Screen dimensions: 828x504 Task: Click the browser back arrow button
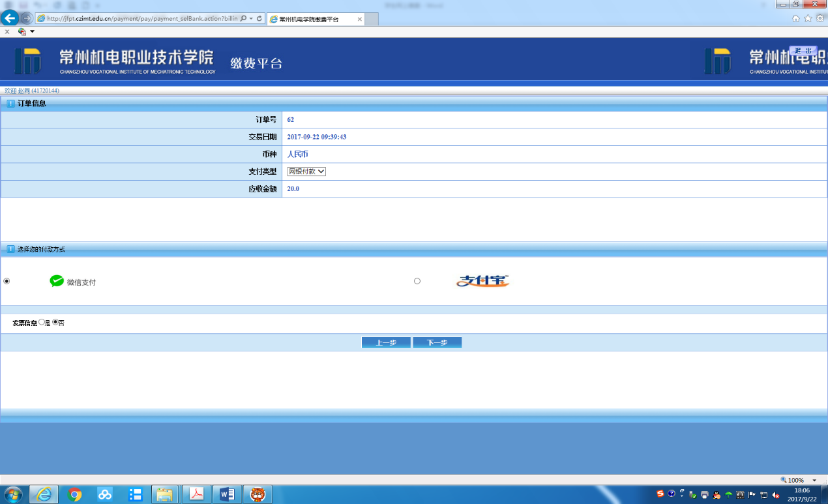point(10,18)
